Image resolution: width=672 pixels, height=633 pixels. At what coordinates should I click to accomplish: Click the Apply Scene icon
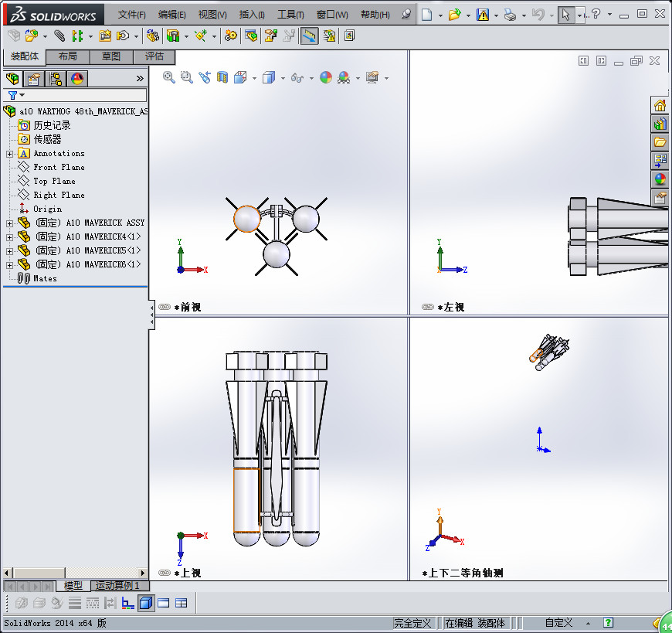[x=344, y=77]
